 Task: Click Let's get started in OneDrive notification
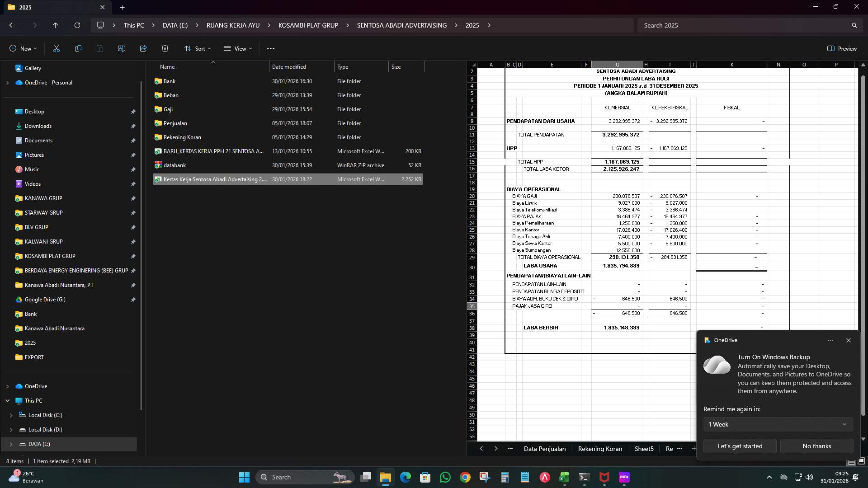point(739,446)
